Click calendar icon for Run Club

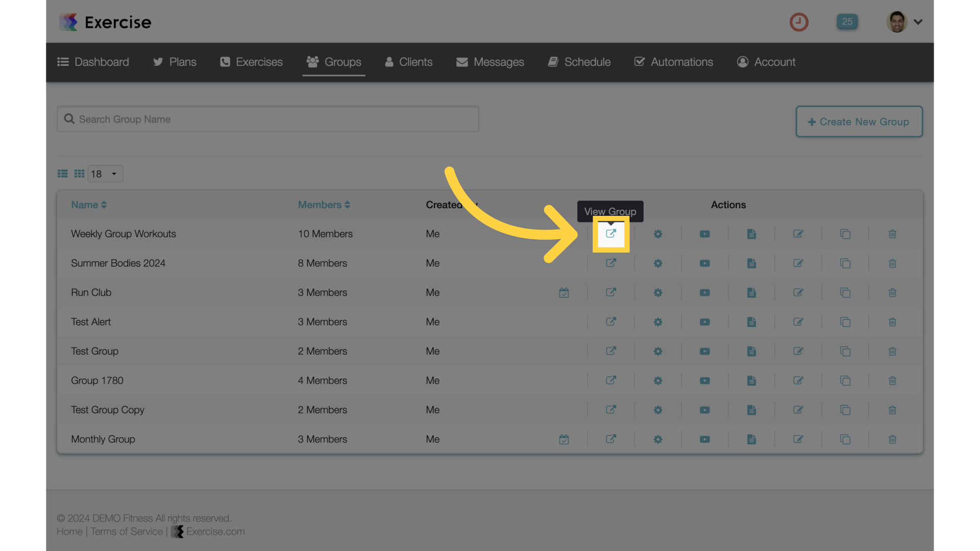(564, 293)
